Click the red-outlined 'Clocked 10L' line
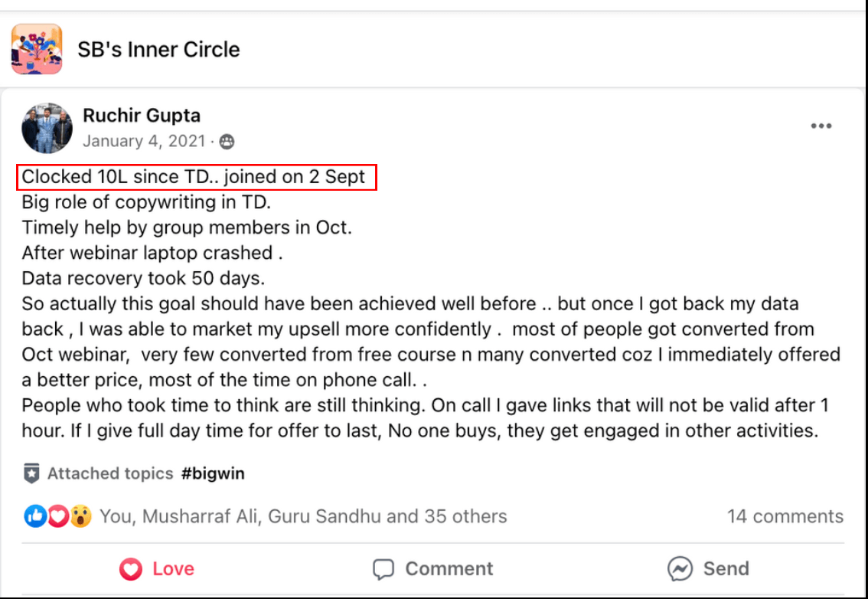The height and width of the screenshot is (599, 868). pos(196,177)
